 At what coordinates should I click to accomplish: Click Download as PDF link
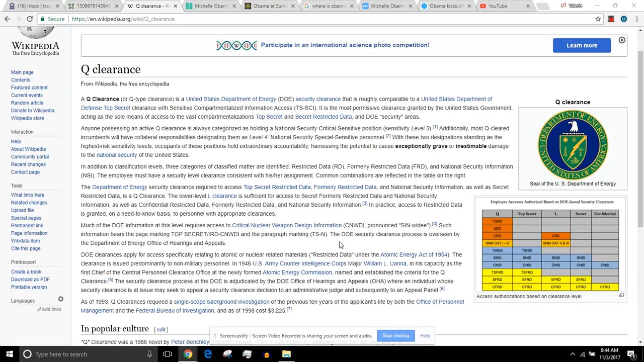30,279
